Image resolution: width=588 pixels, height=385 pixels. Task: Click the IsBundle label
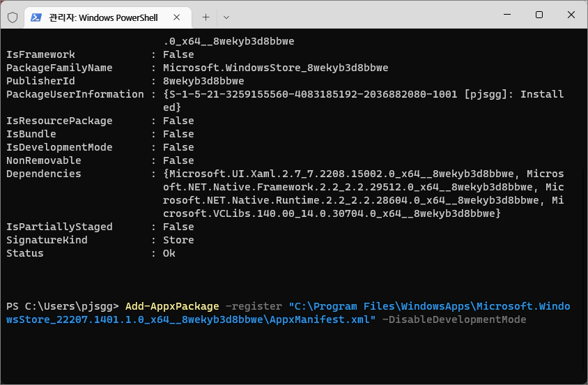point(31,134)
